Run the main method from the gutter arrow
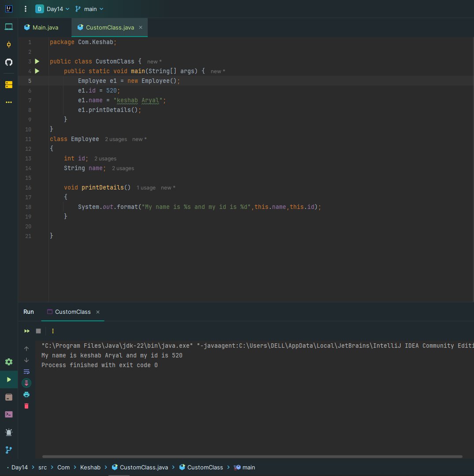 coord(37,71)
